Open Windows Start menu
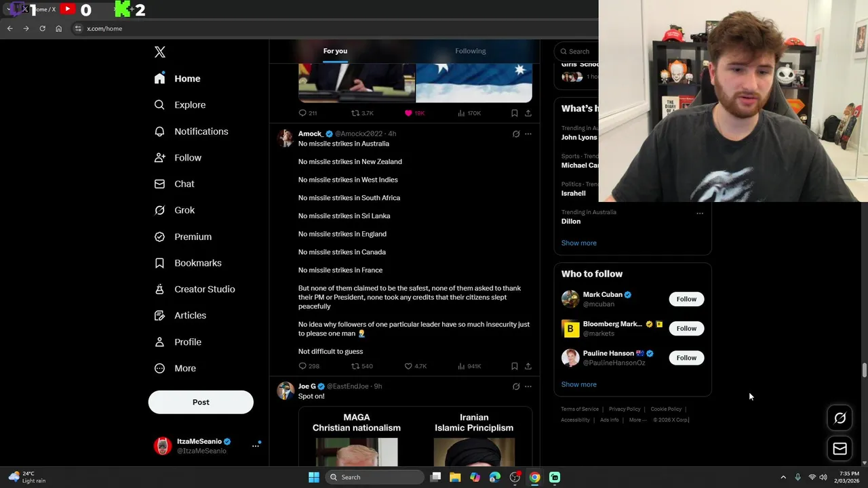This screenshot has width=868, height=488. 314,477
